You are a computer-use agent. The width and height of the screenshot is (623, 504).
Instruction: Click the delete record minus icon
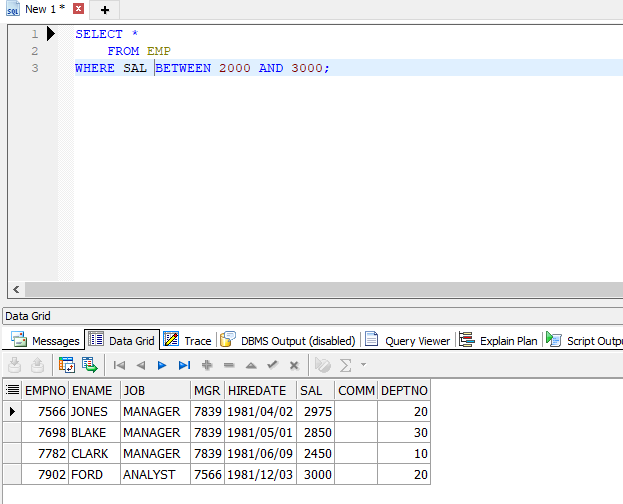pos(229,365)
